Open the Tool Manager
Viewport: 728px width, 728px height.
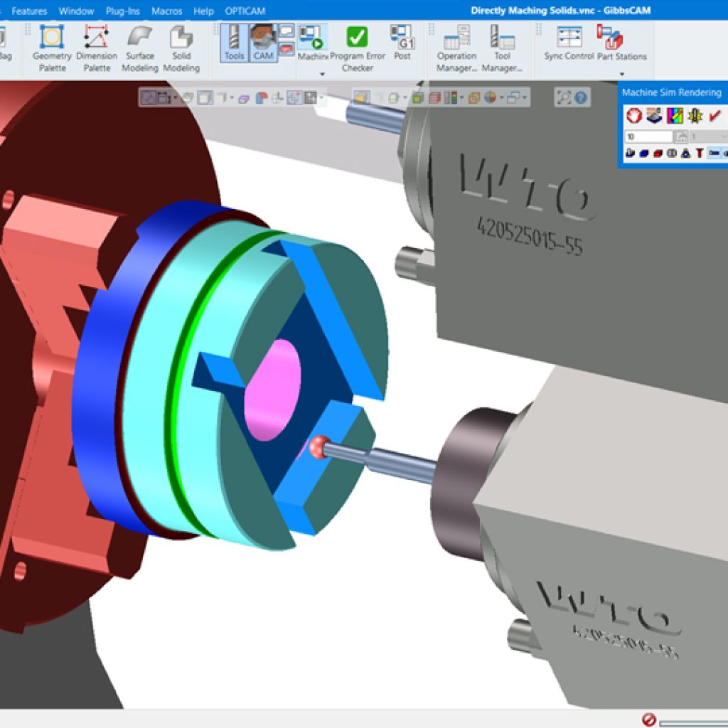[x=502, y=47]
